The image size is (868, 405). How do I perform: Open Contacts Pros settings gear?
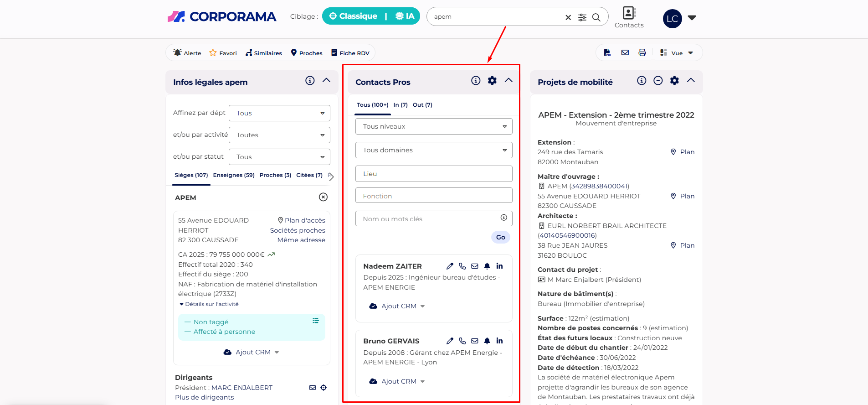492,81
